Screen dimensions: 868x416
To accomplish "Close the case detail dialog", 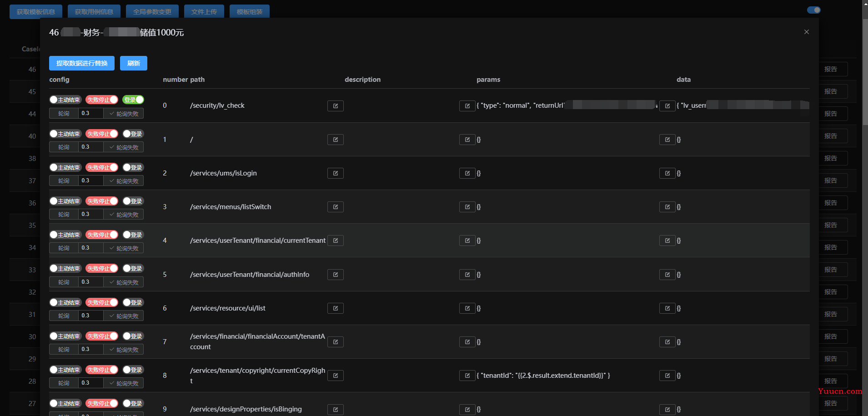I will [806, 32].
